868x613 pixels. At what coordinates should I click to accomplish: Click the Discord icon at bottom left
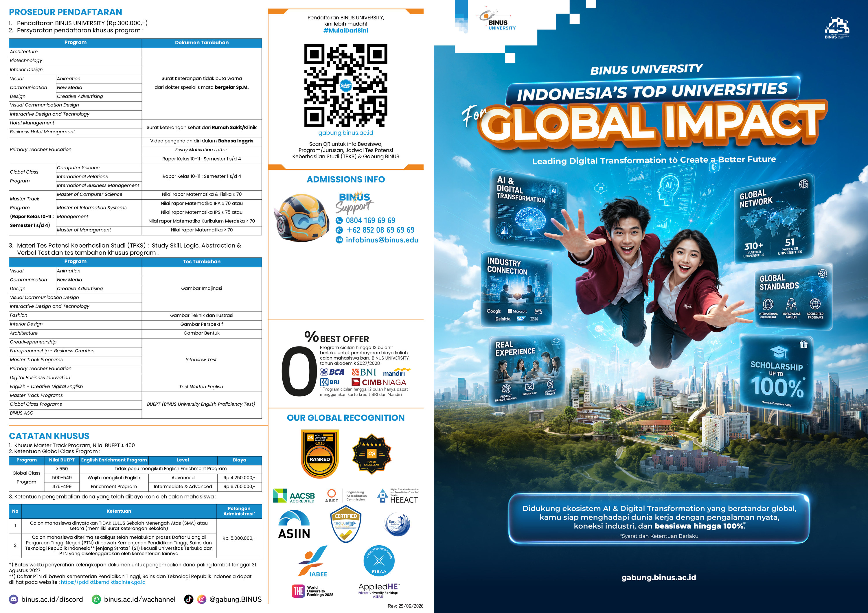coord(14,599)
